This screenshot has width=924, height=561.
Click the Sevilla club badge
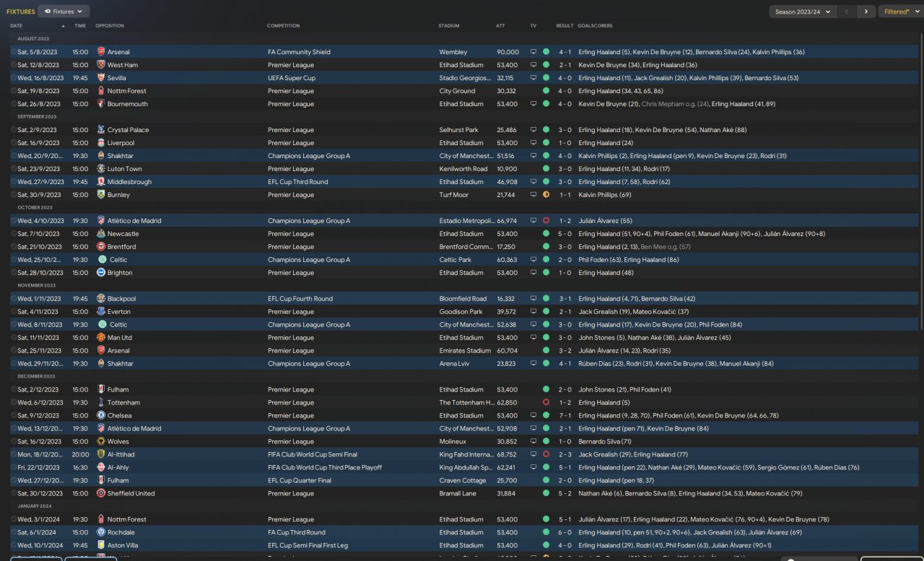pyautogui.click(x=101, y=78)
